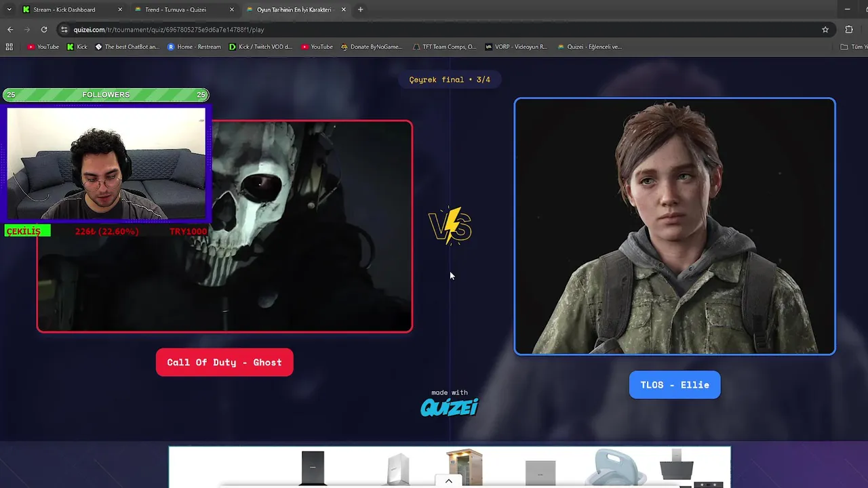Click the Quizei logo under 'made with'
This screenshot has height=488, width=868.
tap(450, 407)
